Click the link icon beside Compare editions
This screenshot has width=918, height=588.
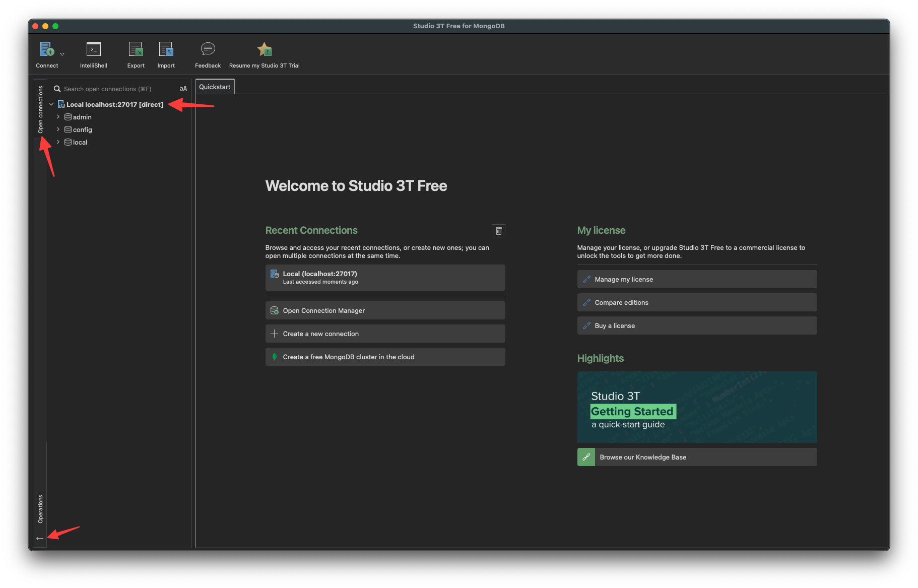pos(586,302)
